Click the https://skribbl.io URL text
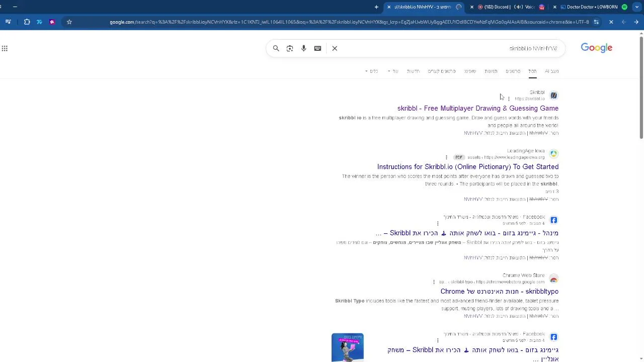Screen dimensions: 644x362 [529, 99]
